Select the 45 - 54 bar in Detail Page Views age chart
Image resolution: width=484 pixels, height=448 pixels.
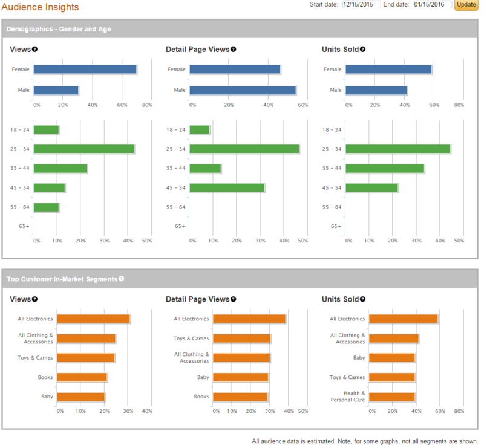(x=227, y=188)
